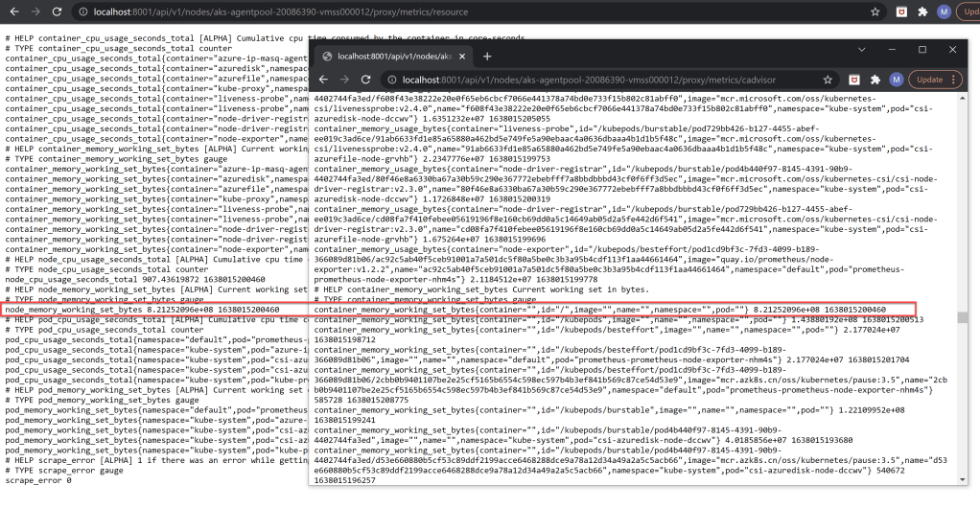
Task: Reload the metrics/resource page in background window
Action: click(x=58, y=12)
